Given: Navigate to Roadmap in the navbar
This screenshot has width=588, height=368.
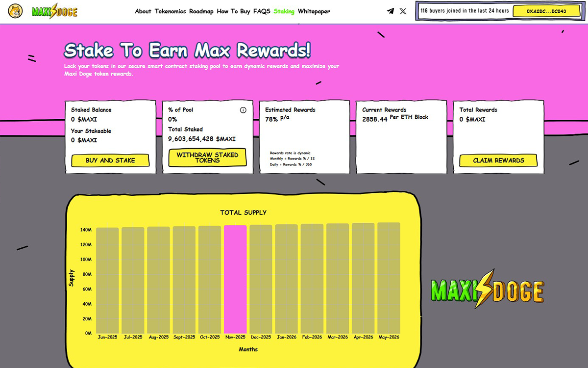Looking at the screenshot, I should [201, 11].
